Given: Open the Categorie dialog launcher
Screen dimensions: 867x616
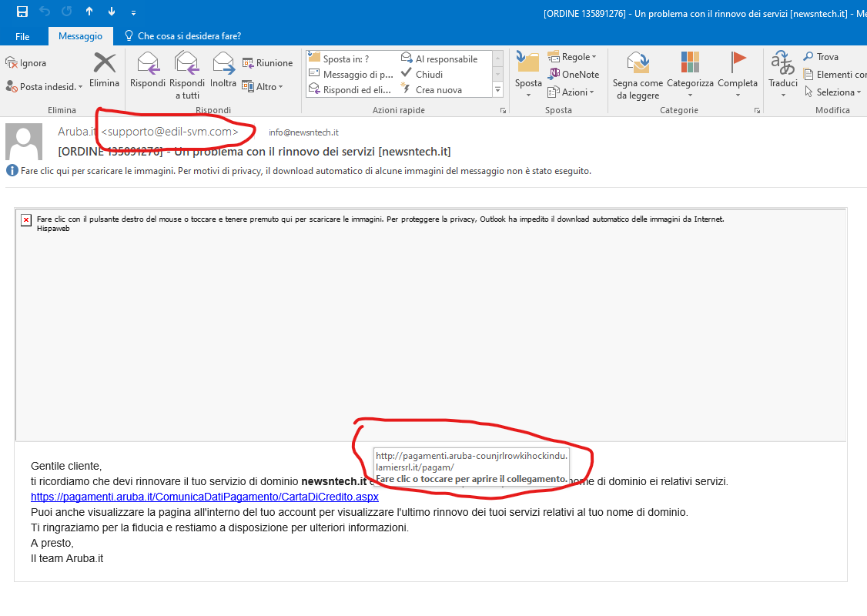Looking at the screenshot, I should pos(757,111).
